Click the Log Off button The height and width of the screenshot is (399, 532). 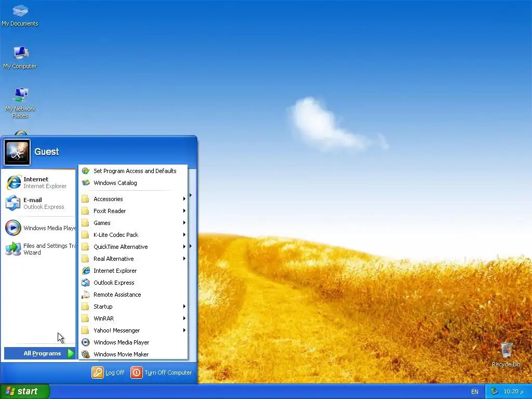point(108,373)
